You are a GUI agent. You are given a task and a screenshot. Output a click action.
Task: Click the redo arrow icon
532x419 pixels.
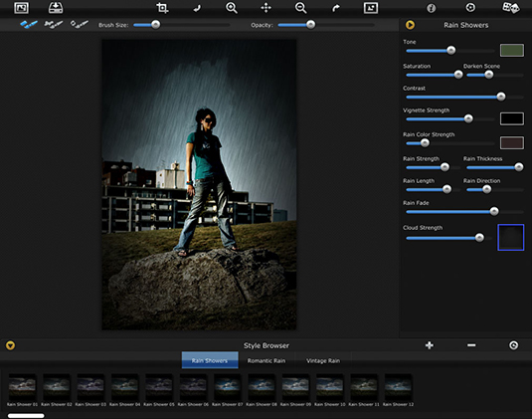[335, 8]
